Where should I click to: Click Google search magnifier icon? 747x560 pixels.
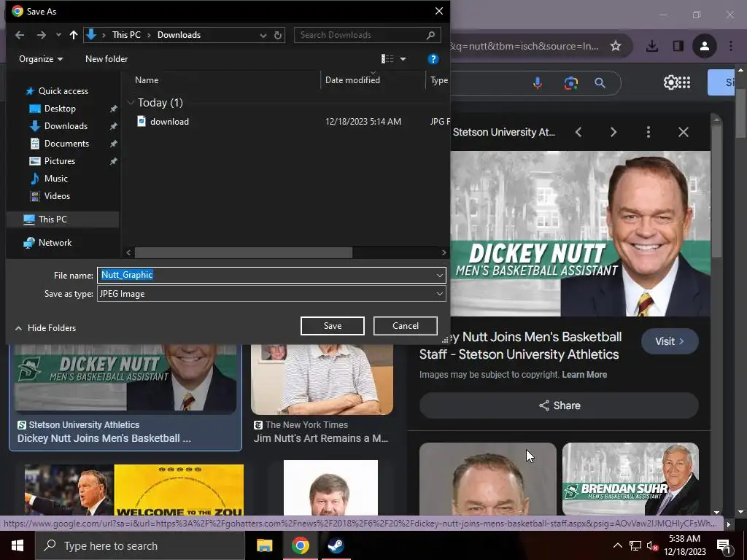coord(600,83)
